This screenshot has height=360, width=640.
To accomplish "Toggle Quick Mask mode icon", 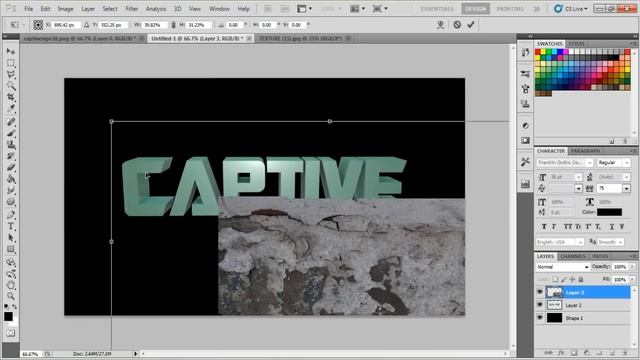I will point(11,333).
